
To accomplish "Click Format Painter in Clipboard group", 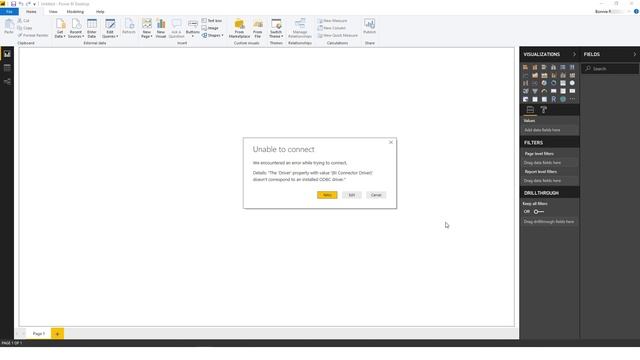I will pos(33,35).
